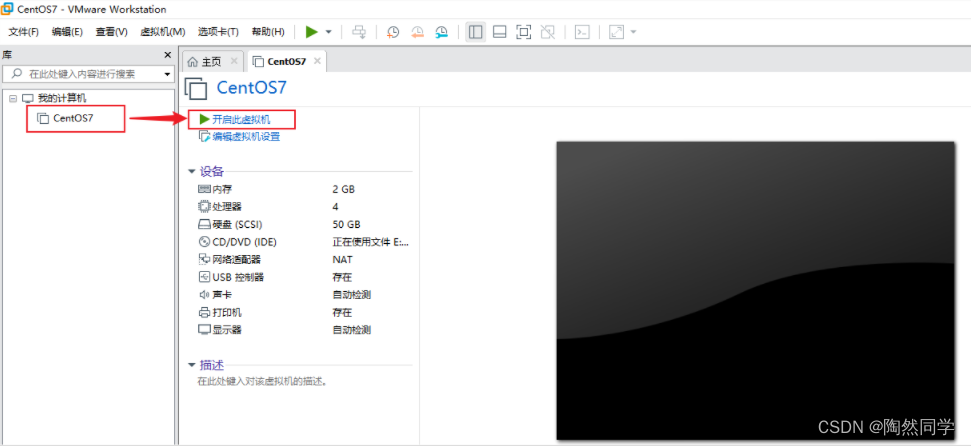Click the stretch guest display icon
Screen dimensions: 971x446
(x=616, y=32)
